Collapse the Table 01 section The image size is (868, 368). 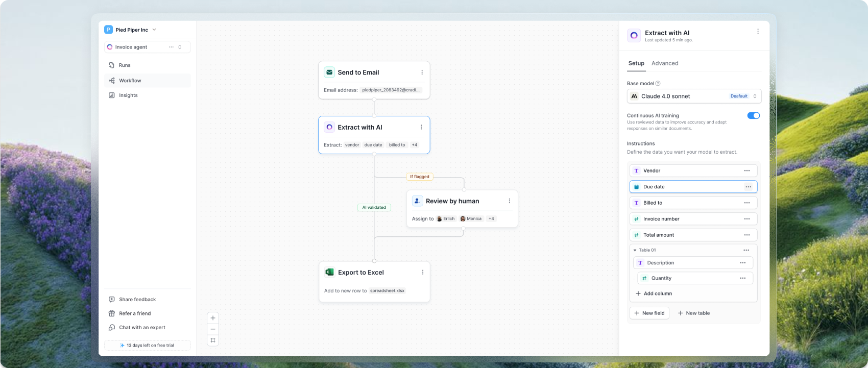pos(635,250)
